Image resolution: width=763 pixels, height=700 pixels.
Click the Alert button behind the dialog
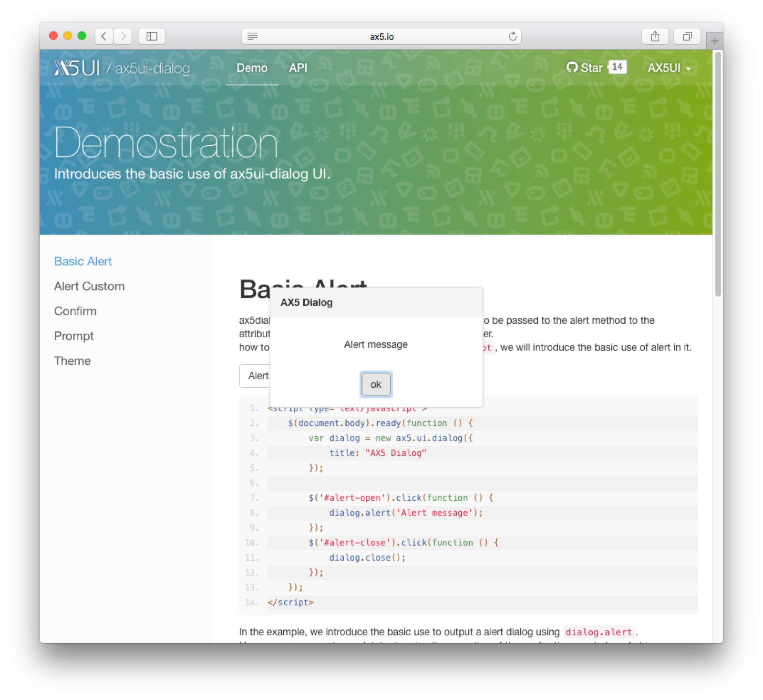(x=256, y=376)
